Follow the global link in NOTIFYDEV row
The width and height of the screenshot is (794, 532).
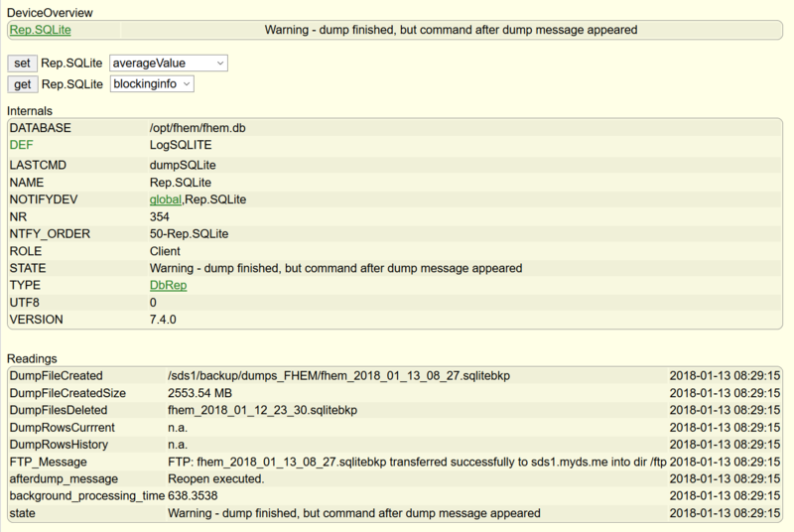tap(165, 199)
